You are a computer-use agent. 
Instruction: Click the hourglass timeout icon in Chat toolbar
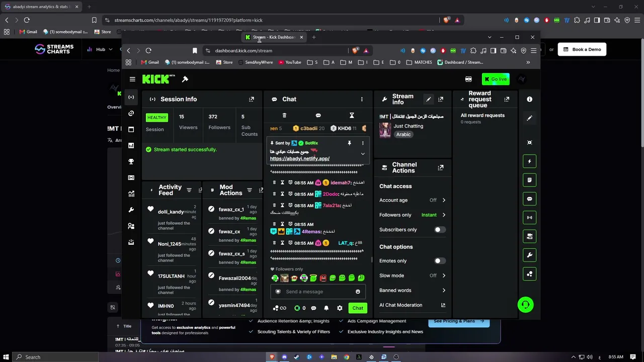[352, 116]
